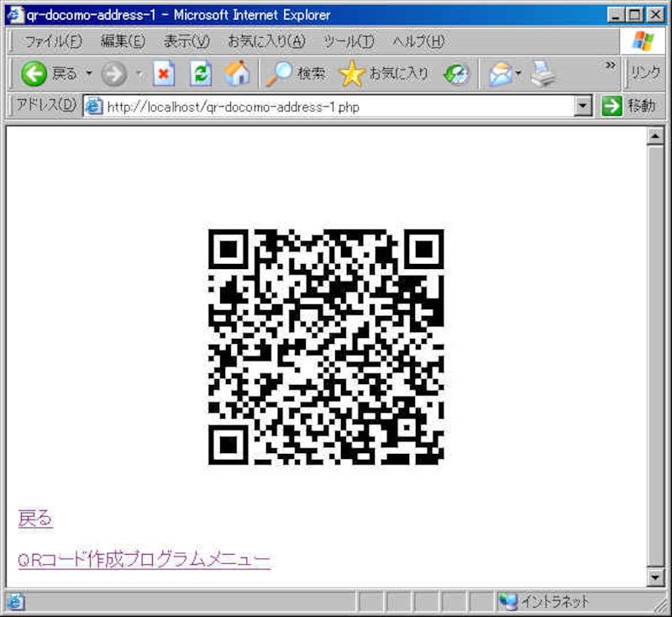
Task: Click the Mail envelope icon
Action: point(501,74)
